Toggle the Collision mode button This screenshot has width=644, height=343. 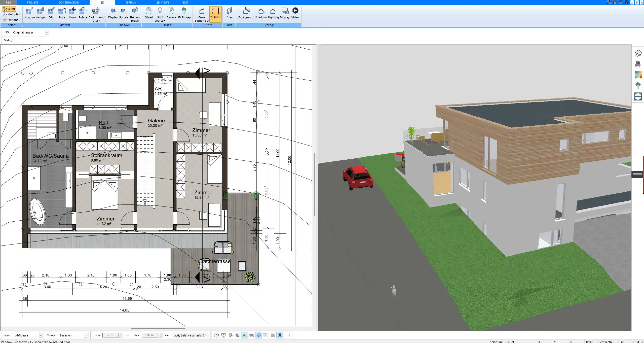[215, 14]
